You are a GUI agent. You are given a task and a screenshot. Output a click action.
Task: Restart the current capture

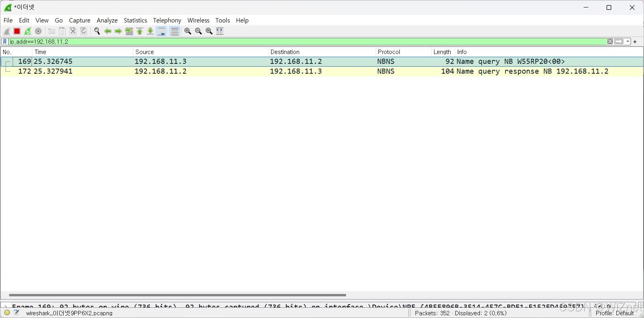pos(28,31)
